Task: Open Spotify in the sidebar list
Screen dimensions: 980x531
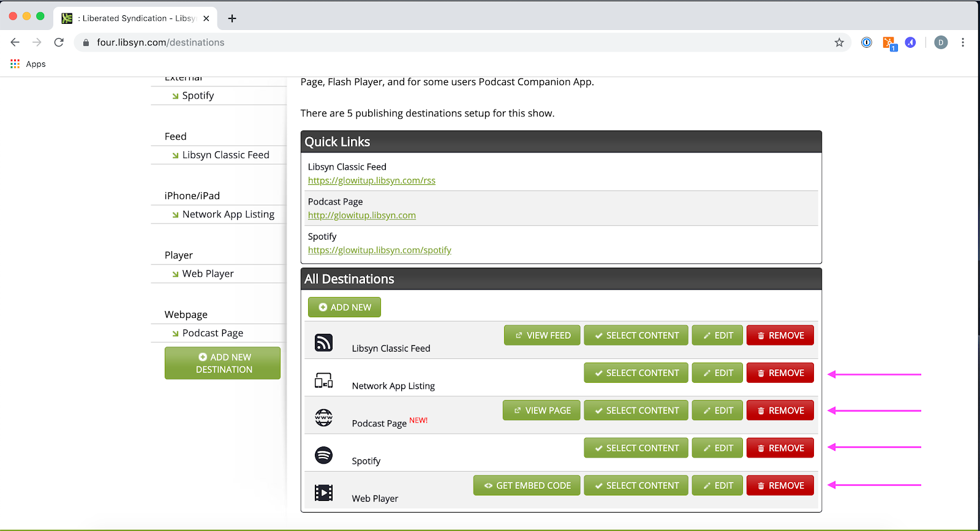Action: pos(198,96)
